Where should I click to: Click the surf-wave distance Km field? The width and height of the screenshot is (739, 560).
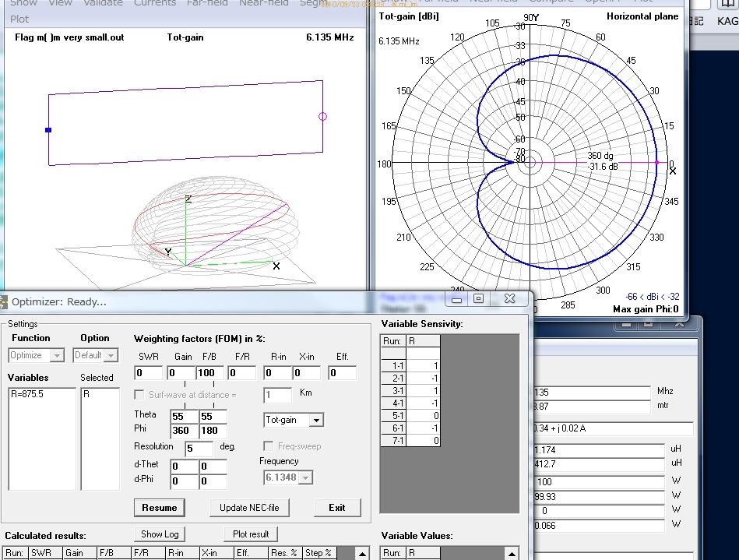[x=277, y=395]
